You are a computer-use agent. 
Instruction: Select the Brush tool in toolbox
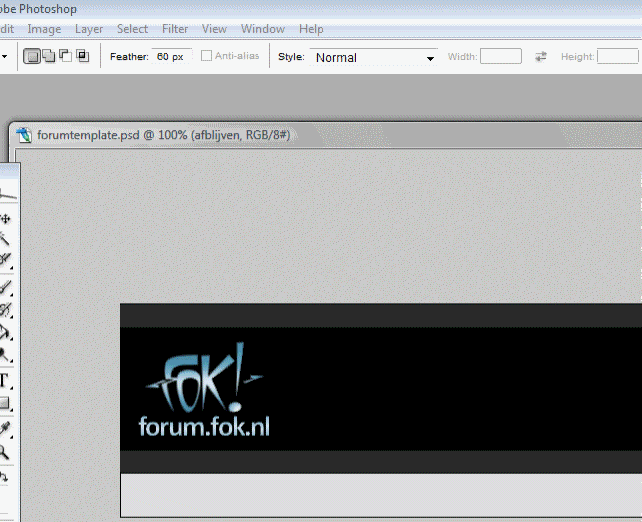coord(5,288)
